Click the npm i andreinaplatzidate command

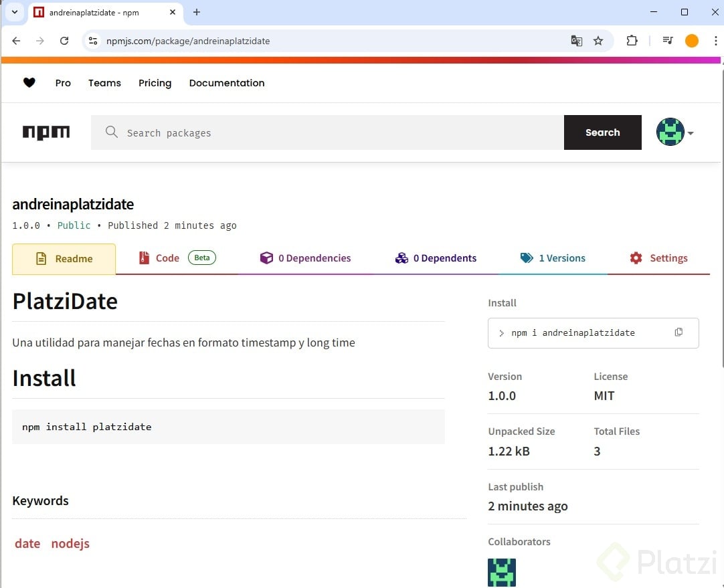tap(573, 332)
